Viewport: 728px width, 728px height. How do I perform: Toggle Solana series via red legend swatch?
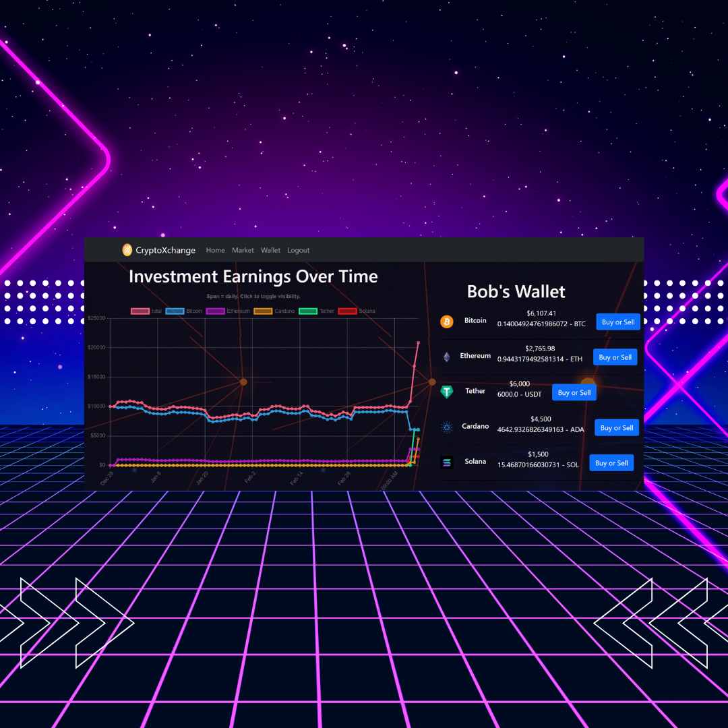point(346,311)
